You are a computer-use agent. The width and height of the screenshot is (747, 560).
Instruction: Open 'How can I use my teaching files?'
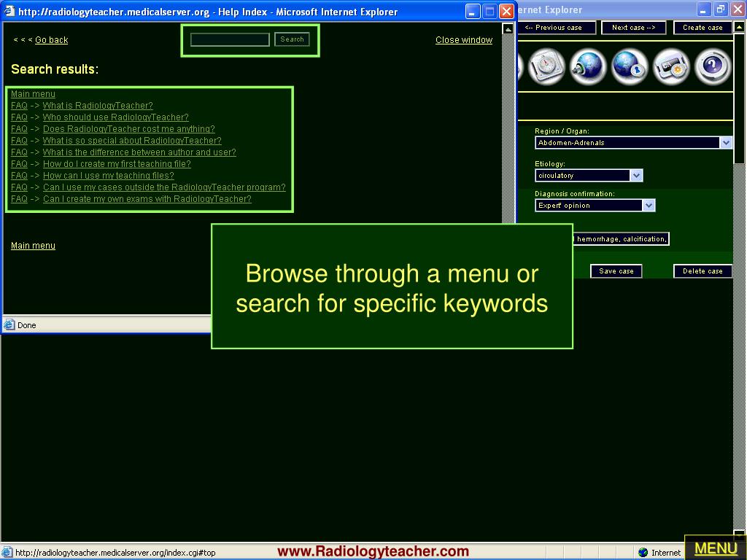[109, 176]
